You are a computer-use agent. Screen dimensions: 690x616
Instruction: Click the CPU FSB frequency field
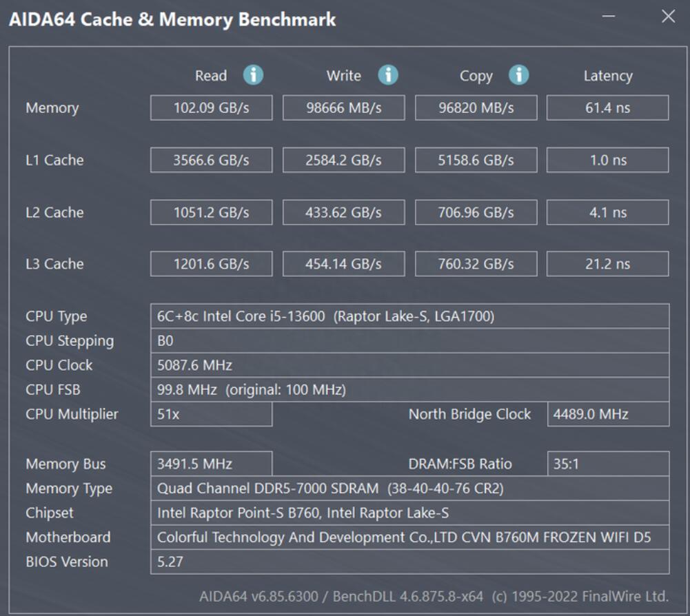tap(410, 389)
